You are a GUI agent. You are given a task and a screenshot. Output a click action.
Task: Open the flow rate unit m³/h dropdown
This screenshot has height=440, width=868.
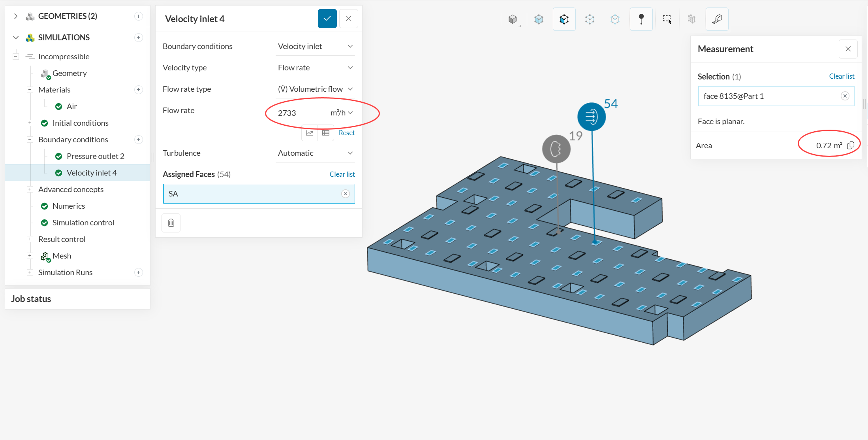tap(342, 113)
